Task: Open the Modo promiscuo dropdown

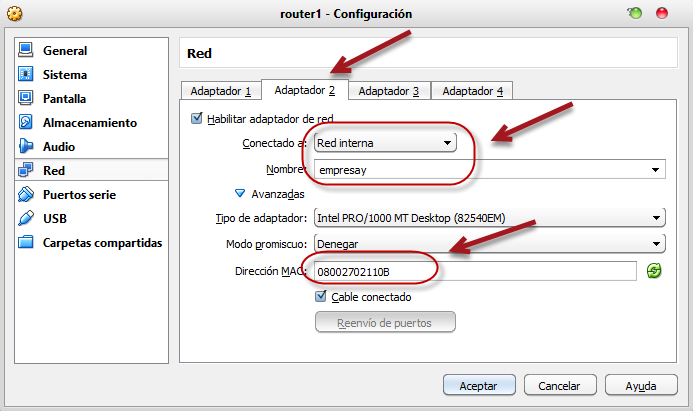Action: (488, 244)
